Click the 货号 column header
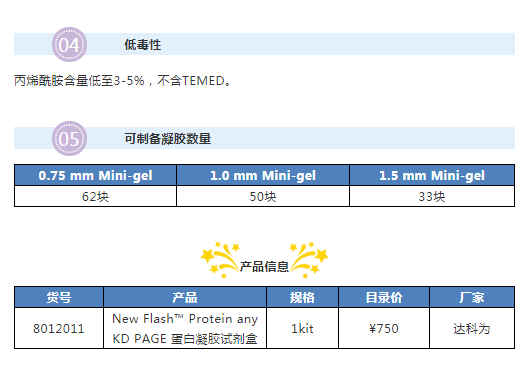The image size is (532, 379). (59, 298)
